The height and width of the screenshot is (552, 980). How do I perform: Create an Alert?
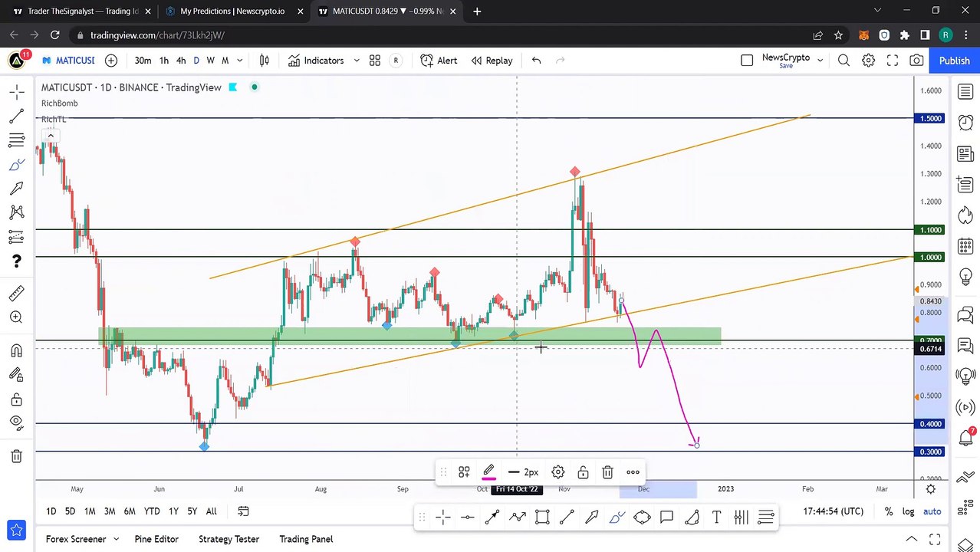[x=439, y=61]
